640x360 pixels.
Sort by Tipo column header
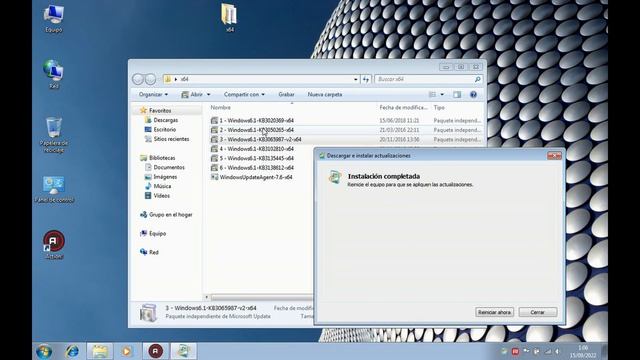click(439, 107)
